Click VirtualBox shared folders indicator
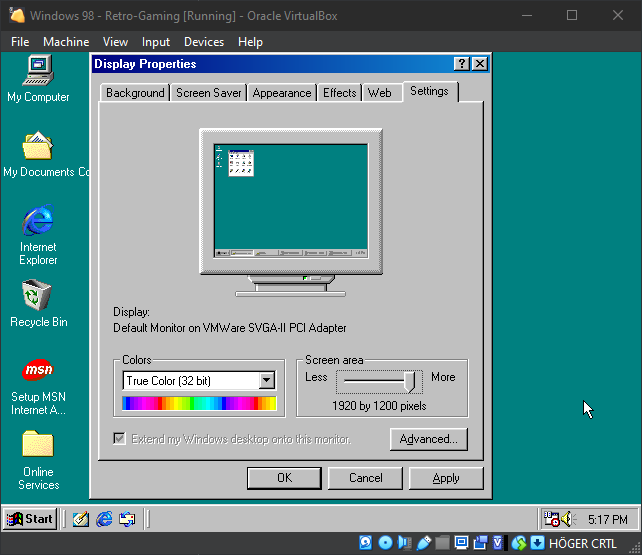642x555 pixels. pyautogui.click(x=442, y=543)
